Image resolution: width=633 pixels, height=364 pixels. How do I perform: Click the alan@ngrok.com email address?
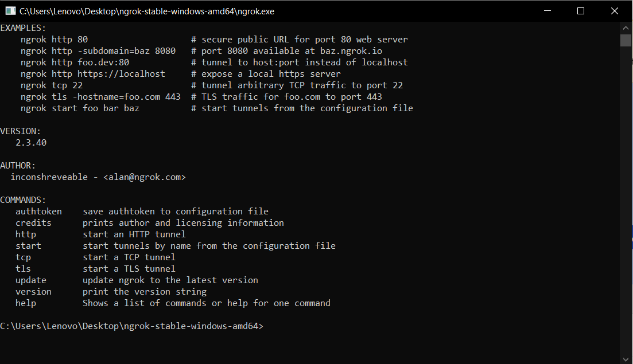click(x=145, y=177)
